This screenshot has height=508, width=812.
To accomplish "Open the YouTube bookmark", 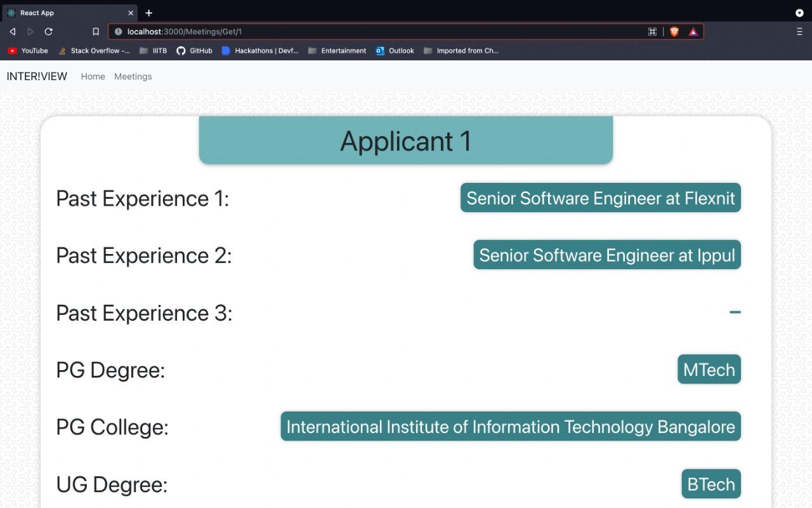I will (28, 51).
